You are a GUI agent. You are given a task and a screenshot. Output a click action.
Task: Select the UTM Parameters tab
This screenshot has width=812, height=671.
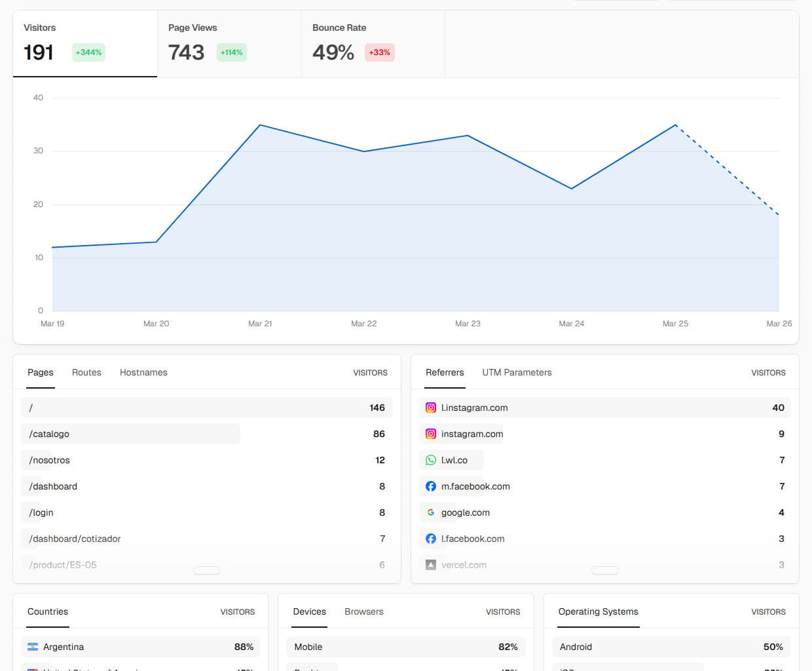517,372
